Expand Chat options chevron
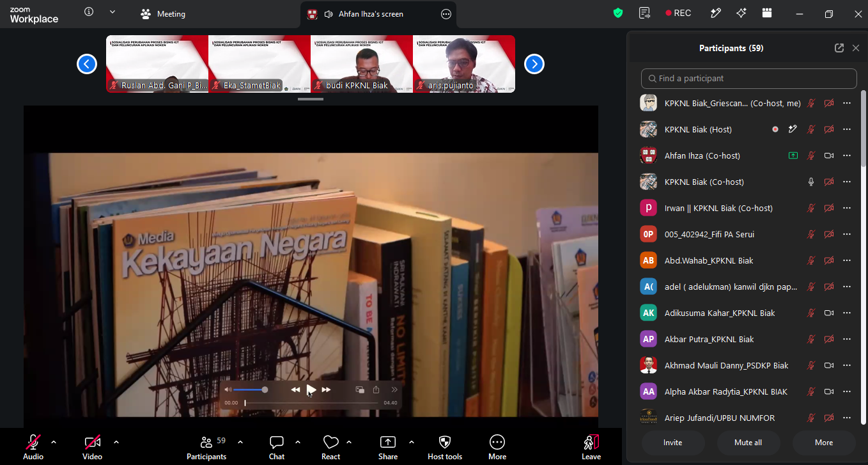Image resolution: width=868 pixels, height=465 pixels. click(x=298, y=442)
